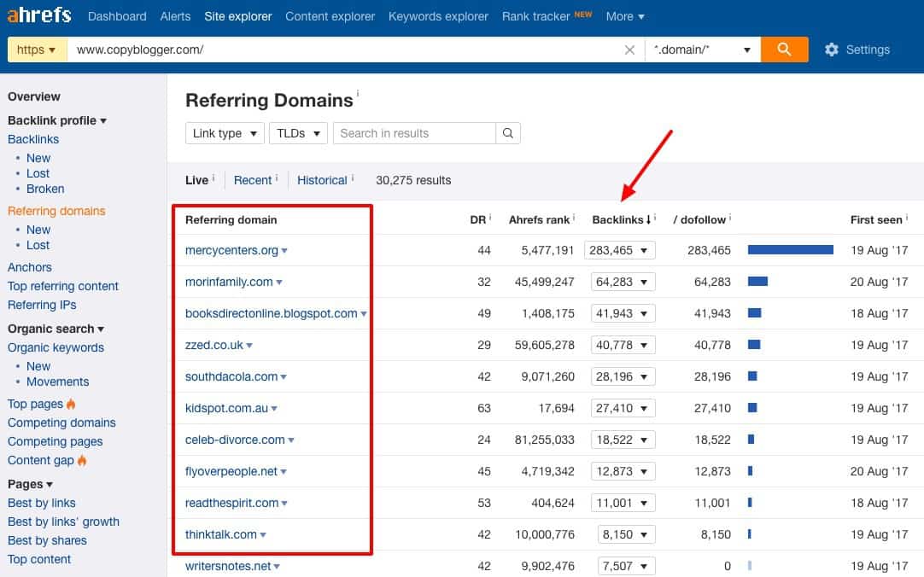Screen dimensions: 924x577
Task: Clear the URL with the X icon
Action: [x=629, y=50]
